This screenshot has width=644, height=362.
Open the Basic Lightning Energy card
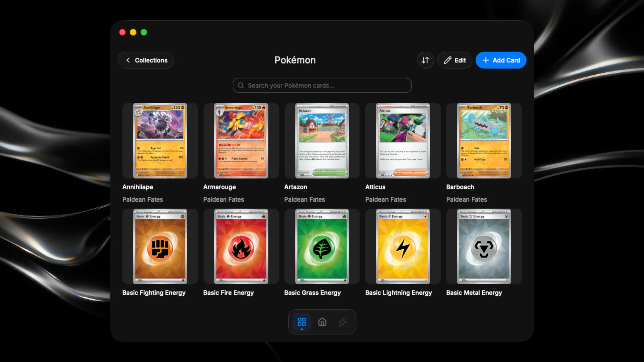pyautogui.click(x=403, y=246)
